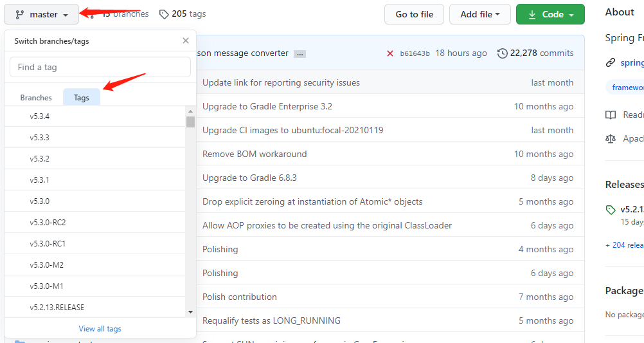Click the link icon in About section
Screen dimensions: 644x343
point(610,62)
